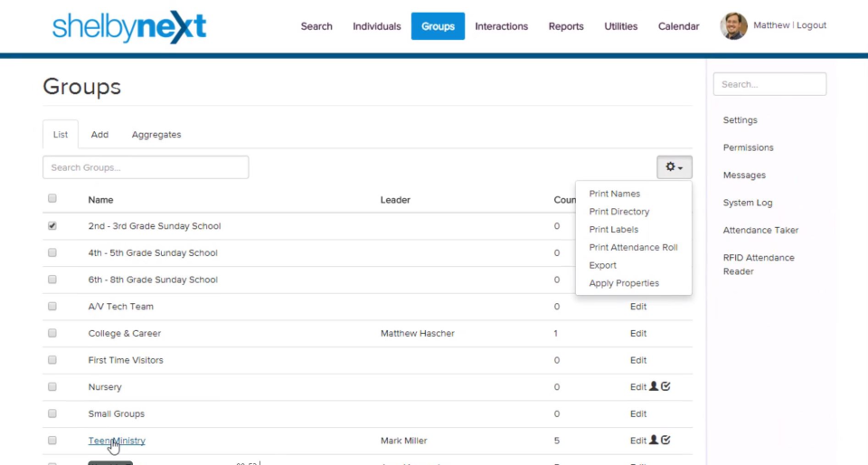Click the person icon in Nursery row

(x=654, y=386)
